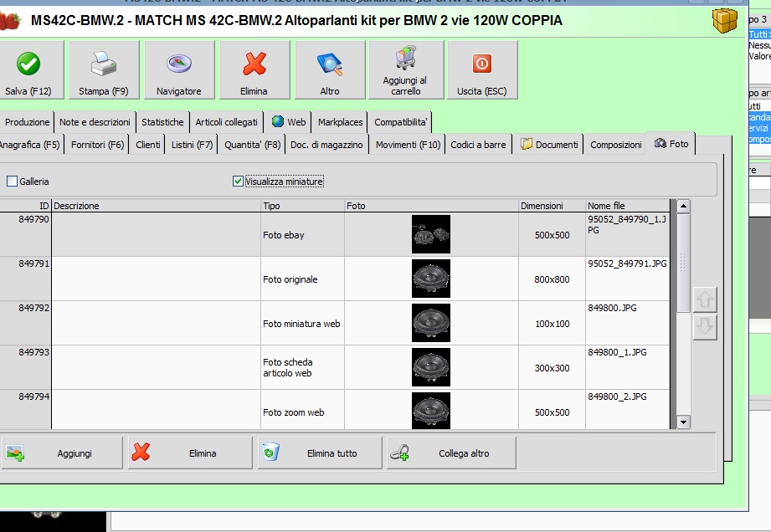Click the Collega altro link button
This screenshot has width=771, height=532.
tap(451, 453)
